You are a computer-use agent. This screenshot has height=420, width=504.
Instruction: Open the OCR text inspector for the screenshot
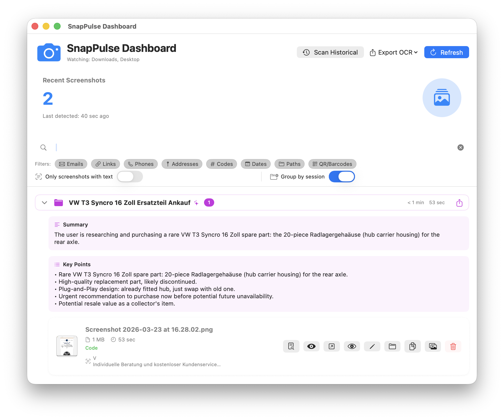click(x=291, y=346)
